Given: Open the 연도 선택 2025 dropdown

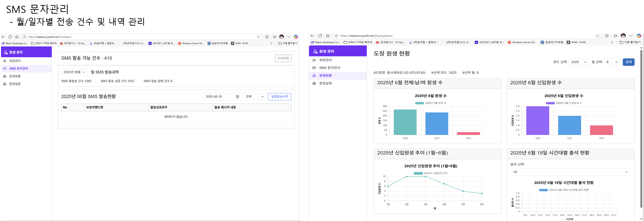Looking at the screenshot, I should pyautogui.click(x=579, y=62).
